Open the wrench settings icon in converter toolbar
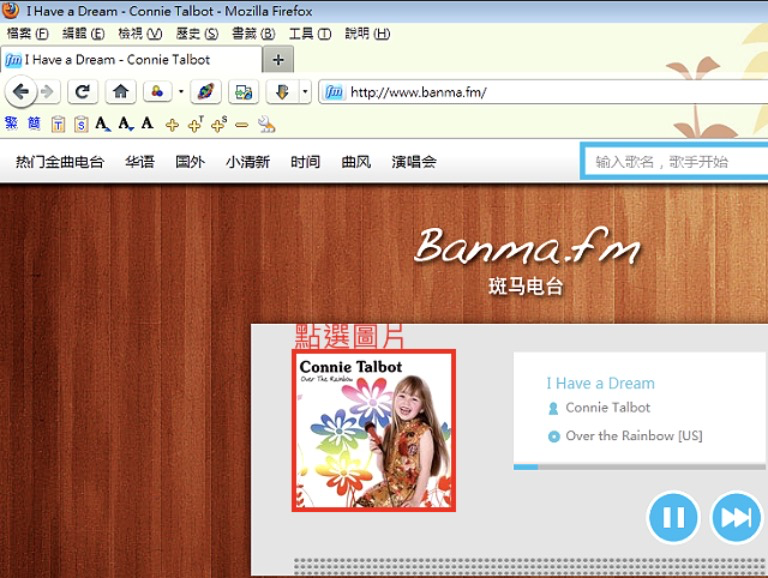This screenshot has height=578, width=768. coord(266,124)
